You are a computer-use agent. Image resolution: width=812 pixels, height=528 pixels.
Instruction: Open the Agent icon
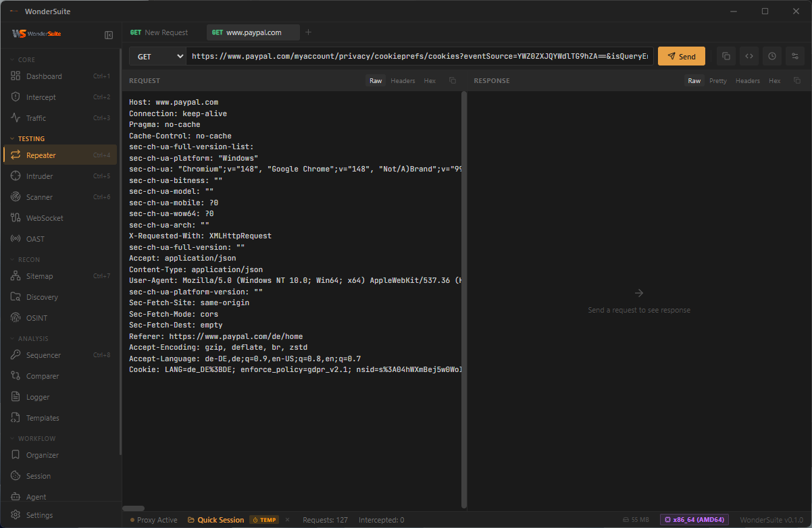[x=16, y=497]
